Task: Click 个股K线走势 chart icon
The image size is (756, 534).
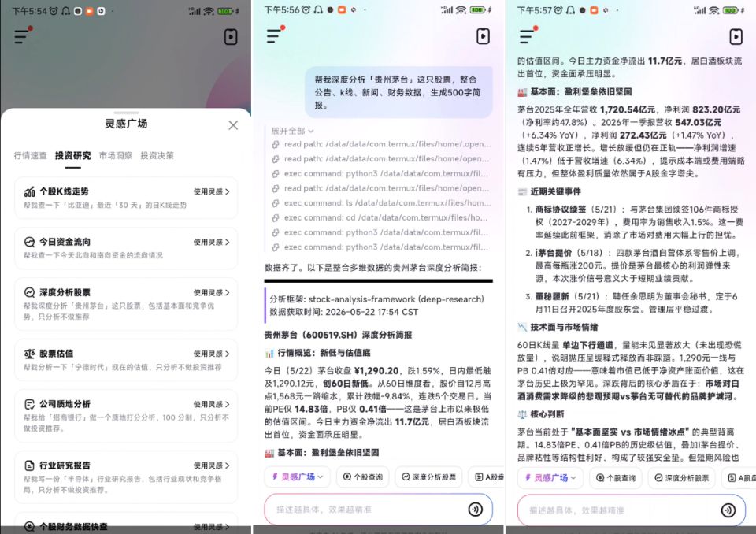Action: pyautogui.click(x=29, y=192)
